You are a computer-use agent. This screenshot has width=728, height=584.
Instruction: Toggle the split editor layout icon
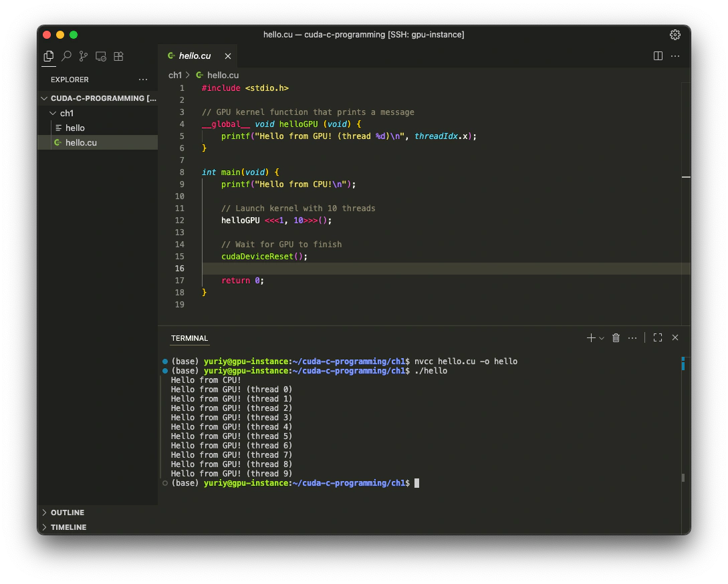(658, 55)
